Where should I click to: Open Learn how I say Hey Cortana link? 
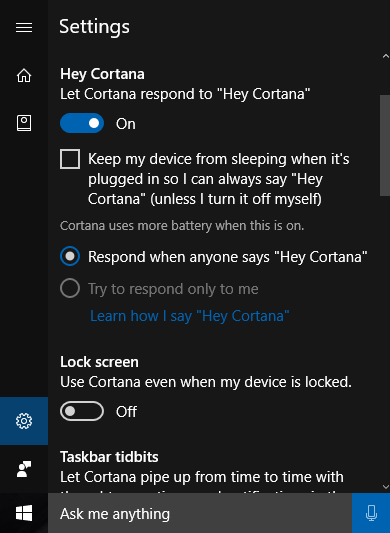(189, 316)
